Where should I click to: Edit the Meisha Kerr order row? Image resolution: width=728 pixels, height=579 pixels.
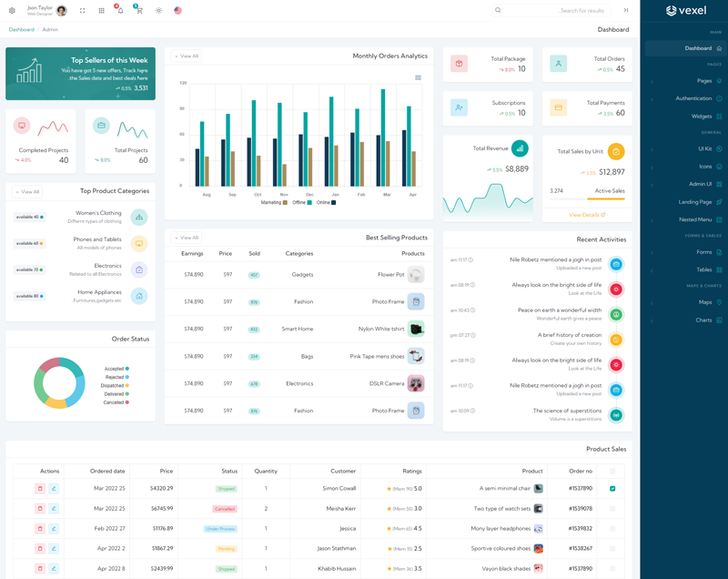point(54,509)
